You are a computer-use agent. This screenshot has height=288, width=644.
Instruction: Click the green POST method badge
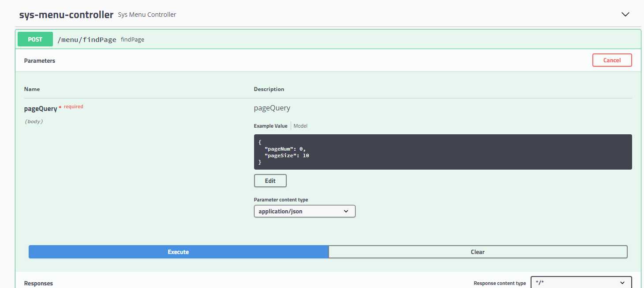pyautogui.click(x=35, y=39)
